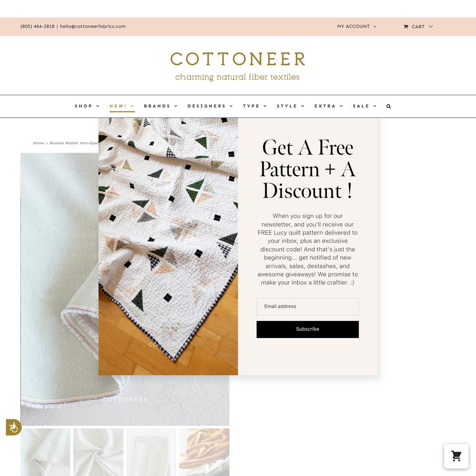
Task: Expand the Cart dropdown arrow
Action: (x=430, y=26)
